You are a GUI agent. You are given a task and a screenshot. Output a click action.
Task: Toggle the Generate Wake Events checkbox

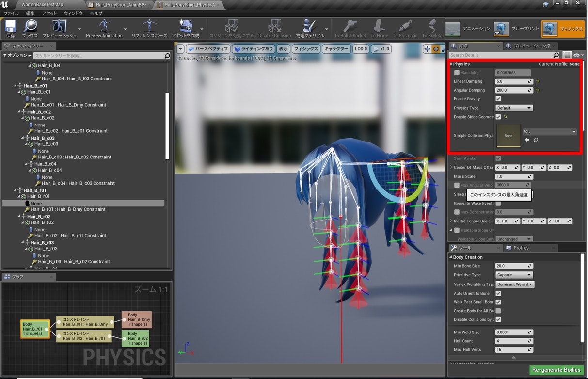498,204
